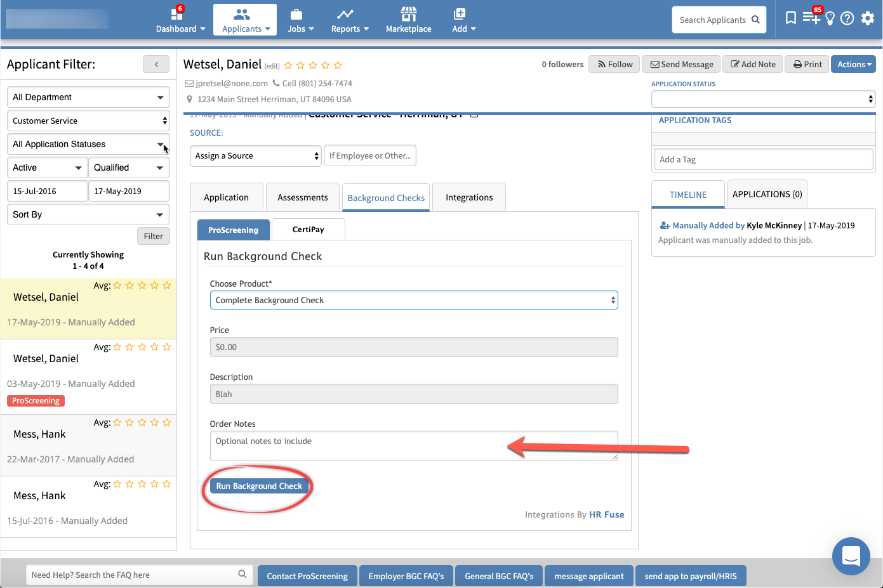
Task: Open the Actions dropdown button
Action: pos(853,64)
